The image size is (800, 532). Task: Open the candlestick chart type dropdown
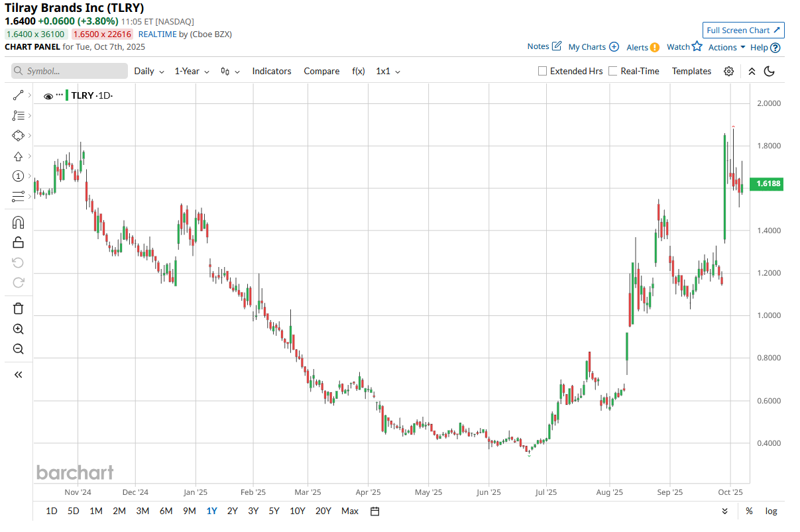tap(230, 71)
